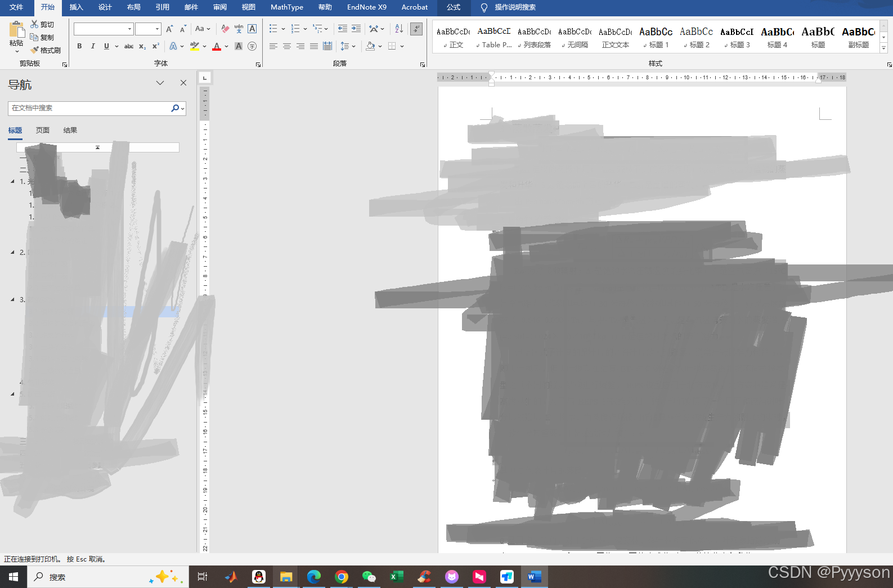
Task: Close the navigation pane
Action: 183,83
